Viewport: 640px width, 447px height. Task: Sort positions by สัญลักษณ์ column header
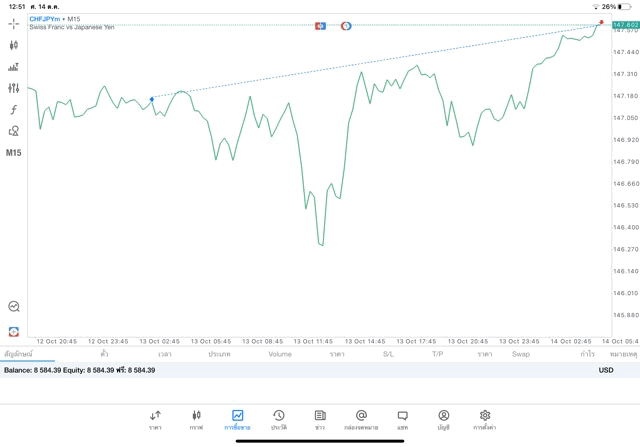tap(18, 354)
